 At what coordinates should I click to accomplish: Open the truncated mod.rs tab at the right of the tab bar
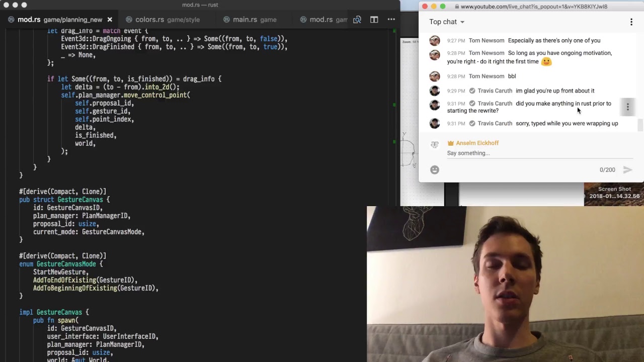[324, 20]
